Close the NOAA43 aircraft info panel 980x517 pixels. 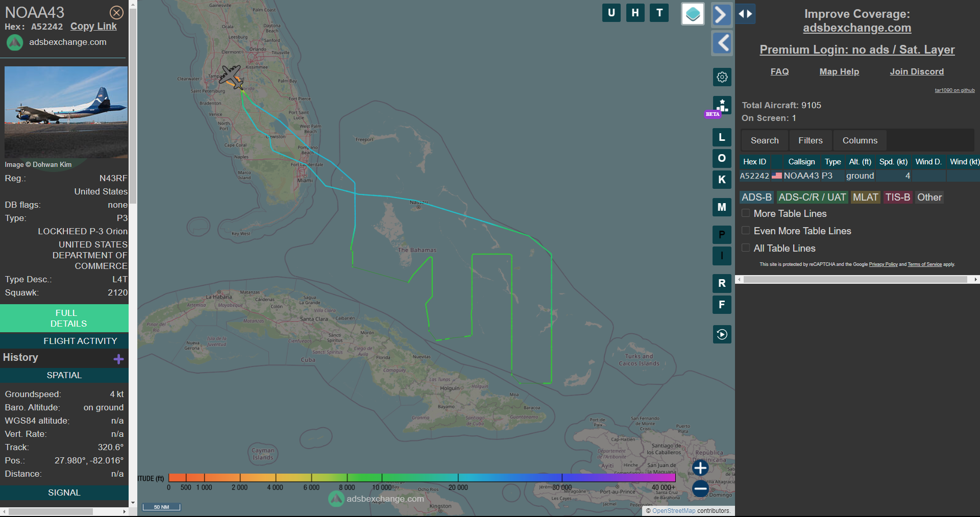pyautogui.click(x=116, y=12)
